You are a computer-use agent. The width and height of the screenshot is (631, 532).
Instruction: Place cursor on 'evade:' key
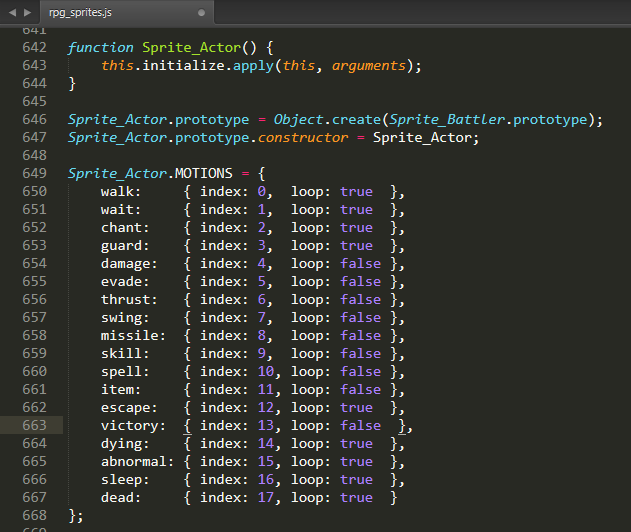125,282
